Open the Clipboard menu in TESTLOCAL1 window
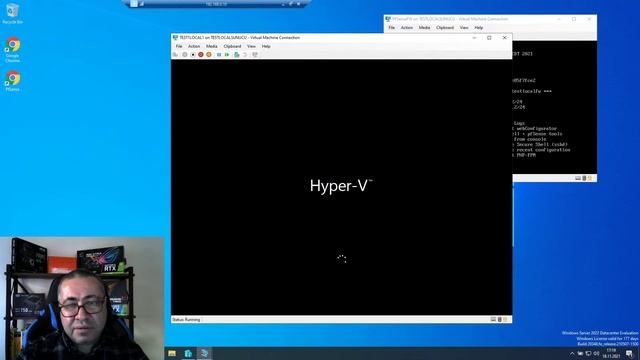640x360 pixels. pyautogui.click(x=232, y=47)
